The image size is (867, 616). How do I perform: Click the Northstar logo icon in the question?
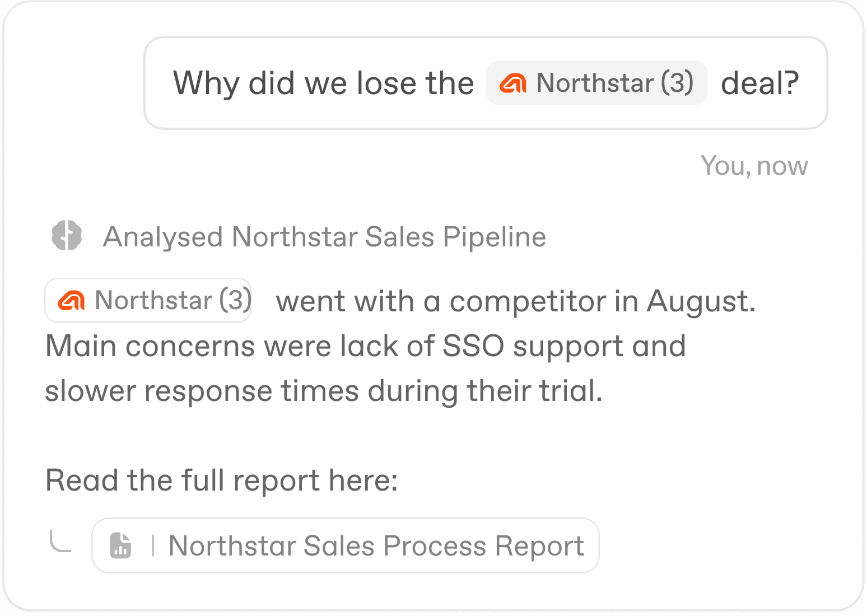point(514,83)
